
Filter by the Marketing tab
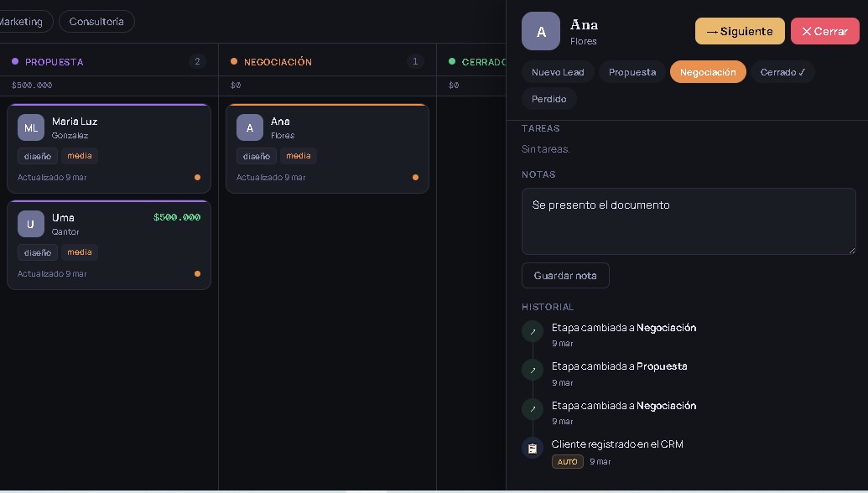[x=23, y=22]
